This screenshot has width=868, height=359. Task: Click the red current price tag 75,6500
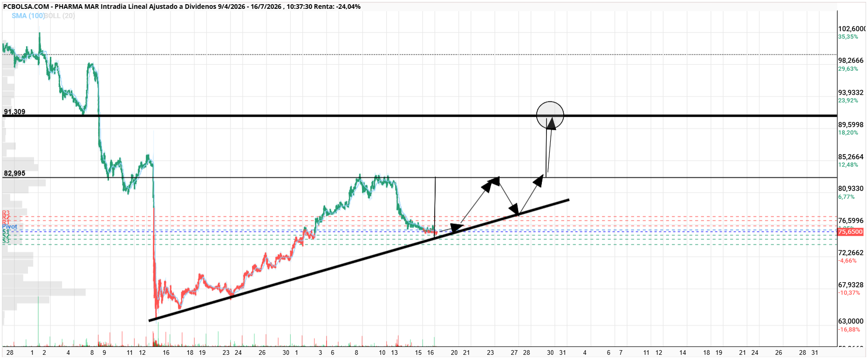click(x=850, y=232)
